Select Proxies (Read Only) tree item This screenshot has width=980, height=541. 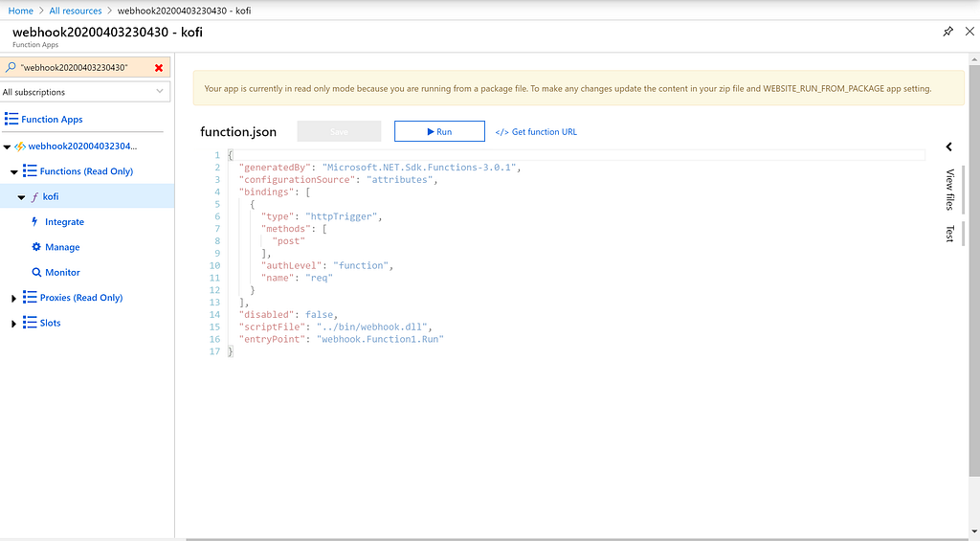click(x=81, y=297)
